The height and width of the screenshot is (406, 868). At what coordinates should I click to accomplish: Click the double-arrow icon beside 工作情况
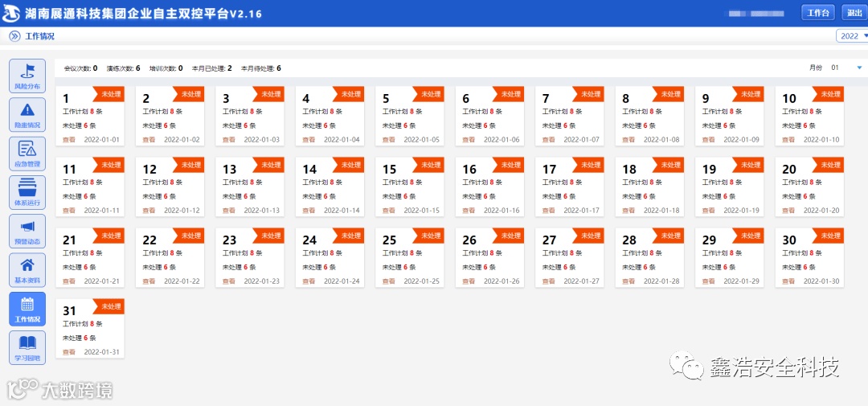pyautogui.click(x=14, y=36)
